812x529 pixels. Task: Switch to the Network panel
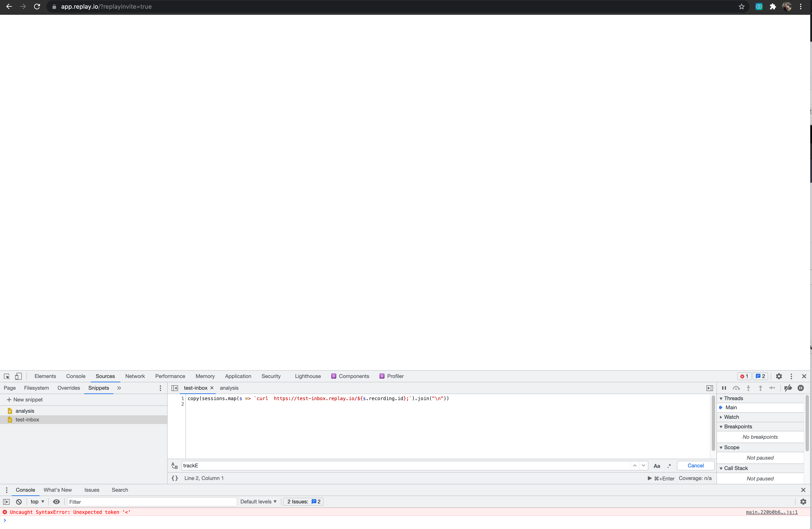tap(135, 376)
